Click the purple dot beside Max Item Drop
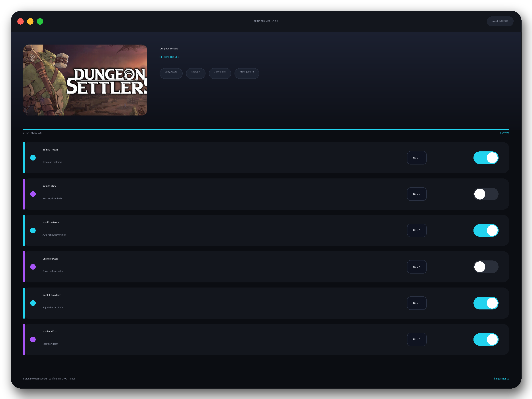This screenshot has width=532, height=399. [33, 339]
